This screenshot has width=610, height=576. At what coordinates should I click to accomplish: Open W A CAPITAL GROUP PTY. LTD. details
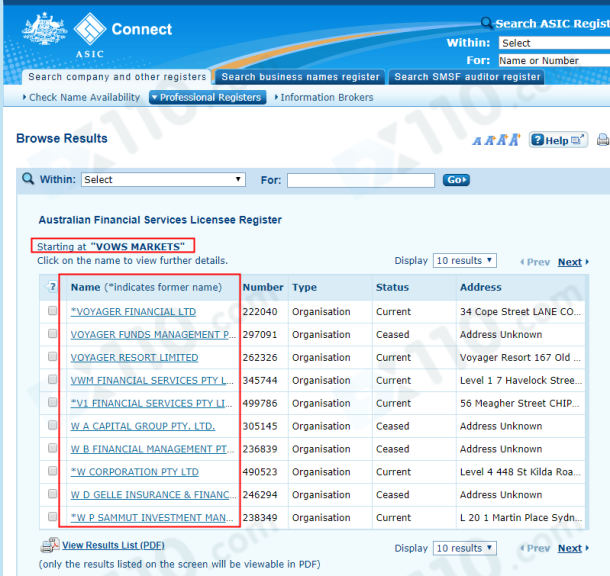[x=143, y=426]
